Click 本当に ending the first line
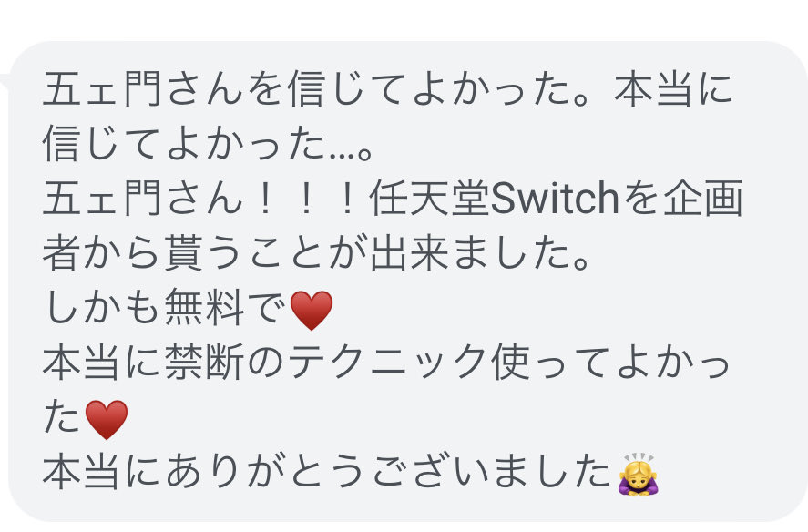The height and width of the screenshot is (532, 808). click(673, 89)
